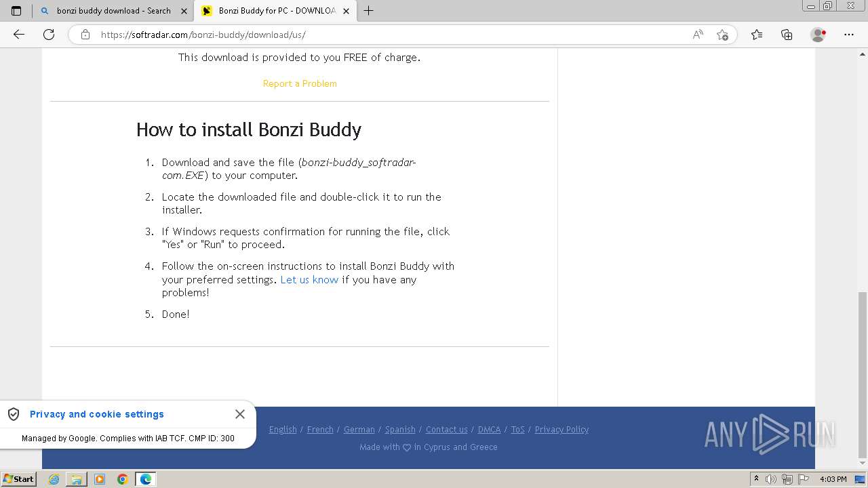
Task: Click the How to install Bonzi Buddy heading
Action: [249, 129]
